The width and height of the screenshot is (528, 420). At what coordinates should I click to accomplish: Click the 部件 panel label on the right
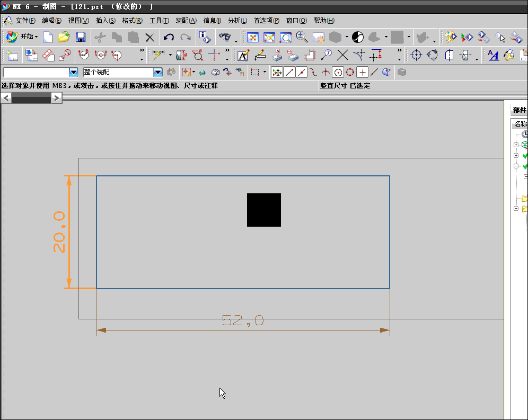[x=519, y=110]
